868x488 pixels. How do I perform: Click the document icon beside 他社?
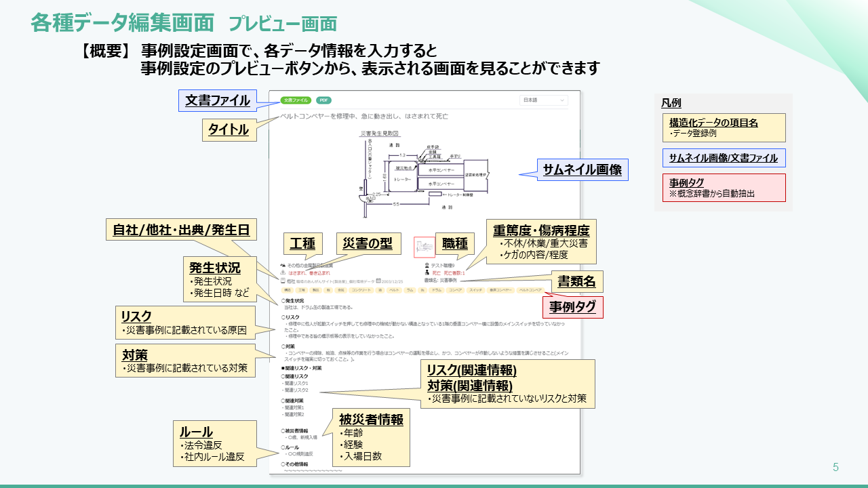pos(283,281)
